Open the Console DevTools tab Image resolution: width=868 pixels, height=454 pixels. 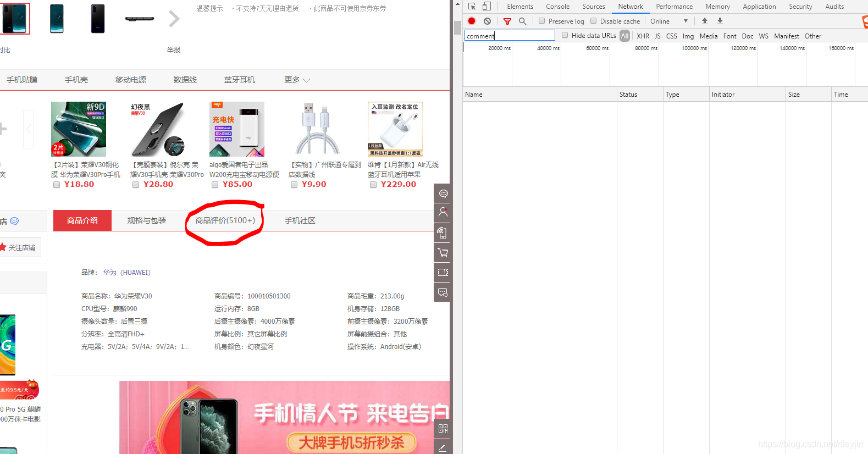click(557, 7)
